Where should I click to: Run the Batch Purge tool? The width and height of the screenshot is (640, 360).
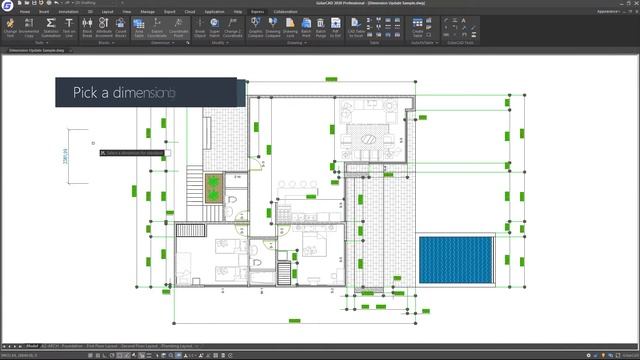click(321, 28)
